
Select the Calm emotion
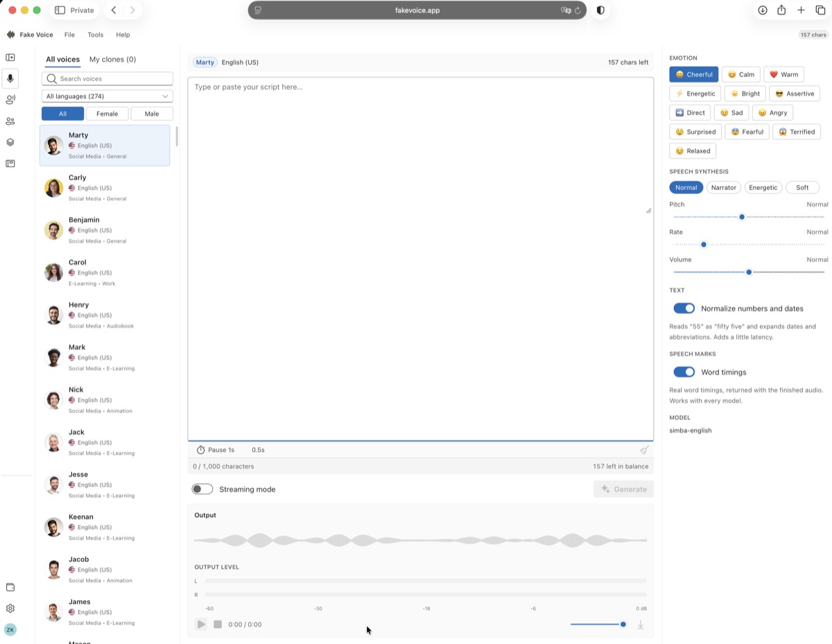point(740,74)
